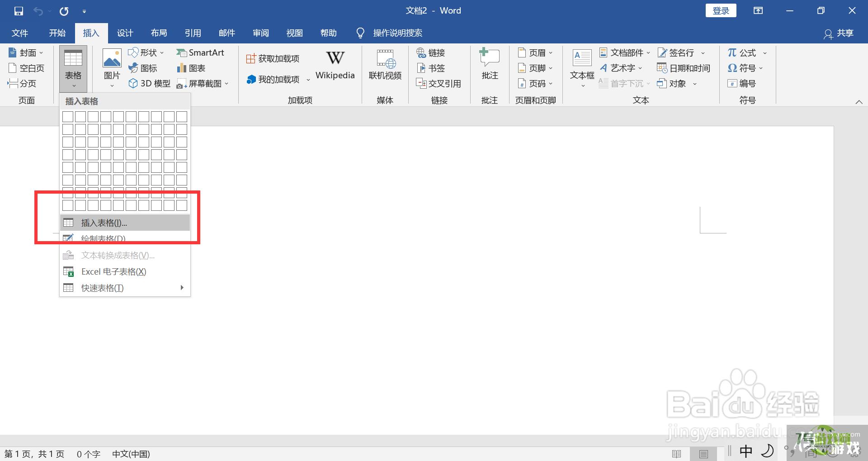Viewport: 868px width, 461px height.
Task: Click the Wikipedia add-in icon
Action: [335, 65]
